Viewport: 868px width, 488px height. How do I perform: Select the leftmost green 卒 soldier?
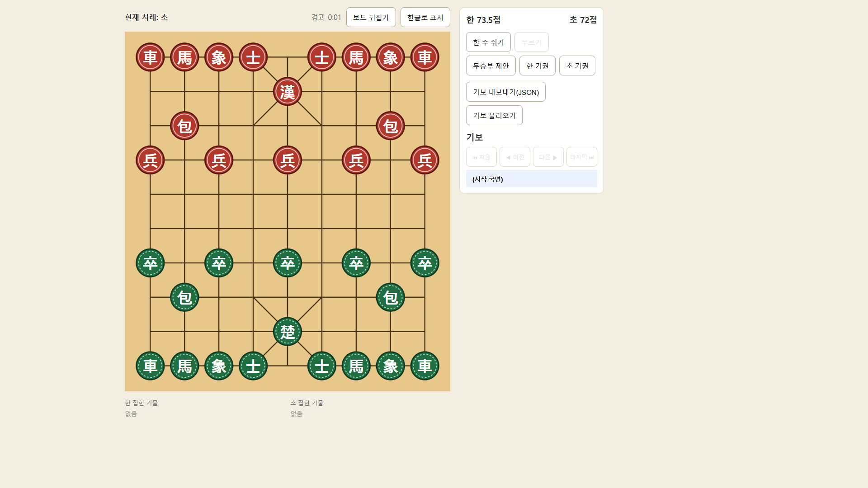(150, 263)
